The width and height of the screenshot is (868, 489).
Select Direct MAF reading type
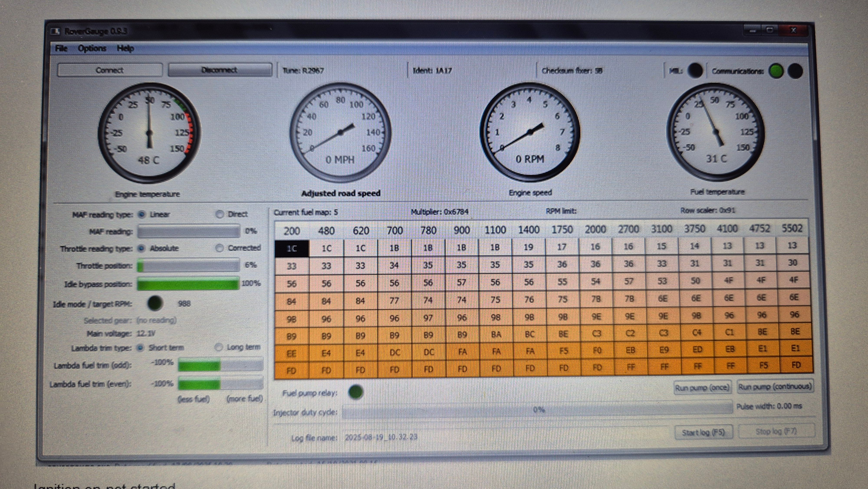pyautogui.click(x=220, y=214)
